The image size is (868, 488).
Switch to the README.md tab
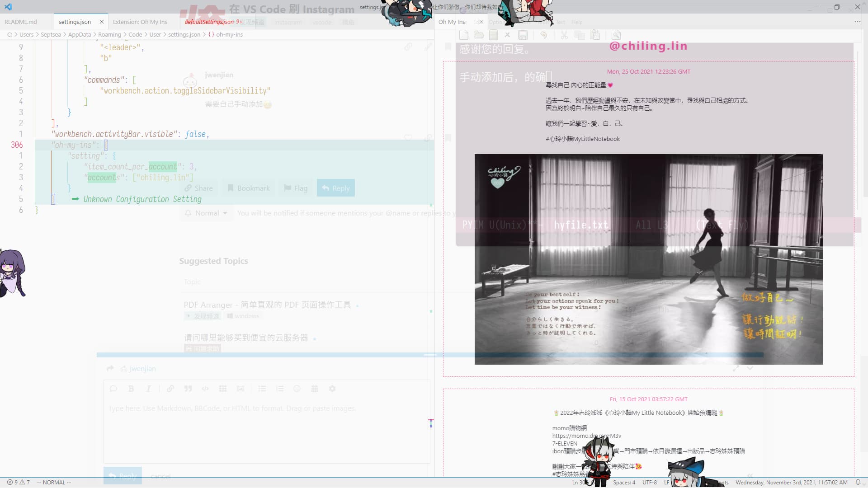21,22
